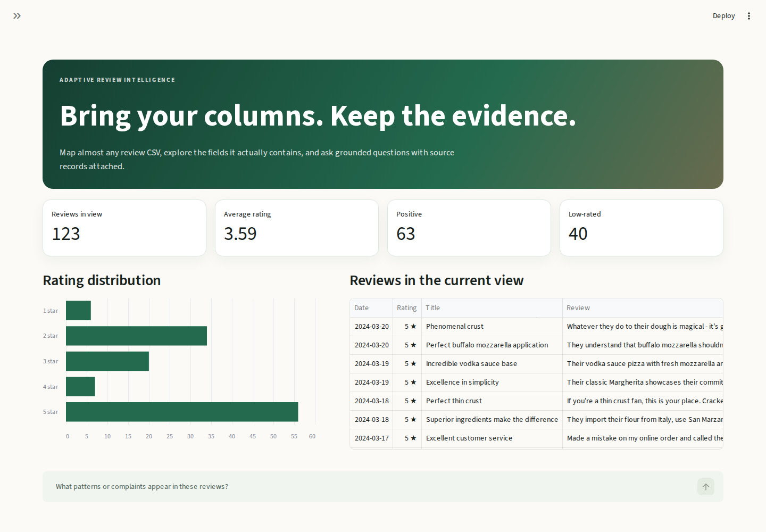Image resolution: width=766 pixels, height=532 pixels.
Task: Click the 3 star bar in chart
Action: pos(107,361)
